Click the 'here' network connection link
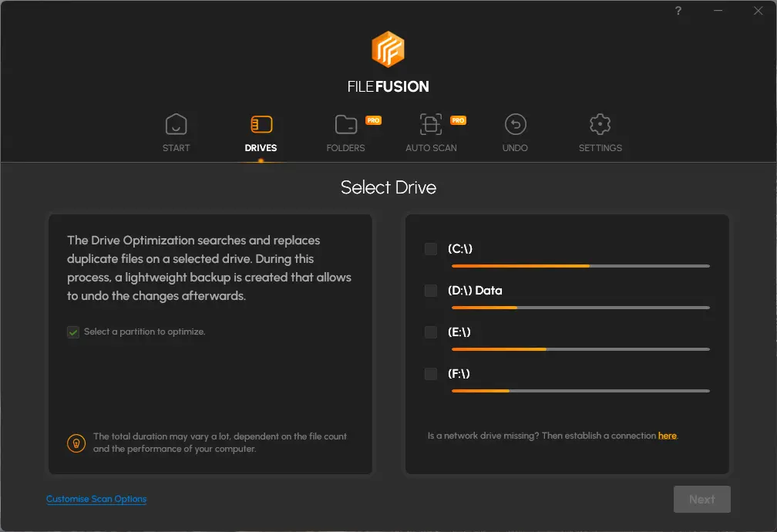Viewport: 777px width, 532px height. pos(667,436)
